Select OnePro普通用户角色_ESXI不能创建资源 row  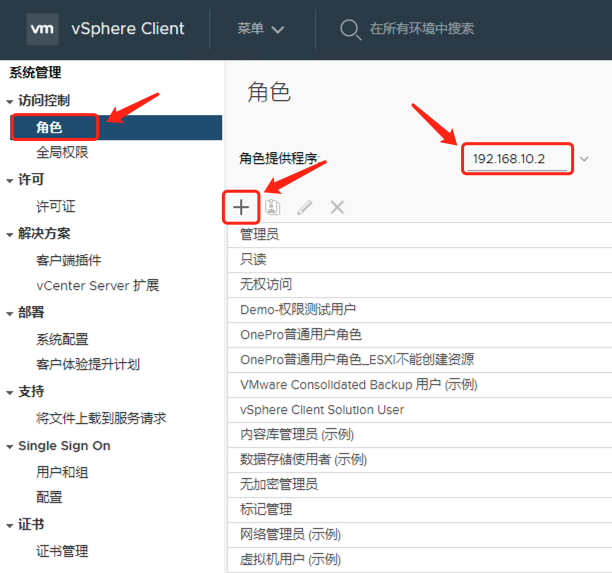(420, 360)
